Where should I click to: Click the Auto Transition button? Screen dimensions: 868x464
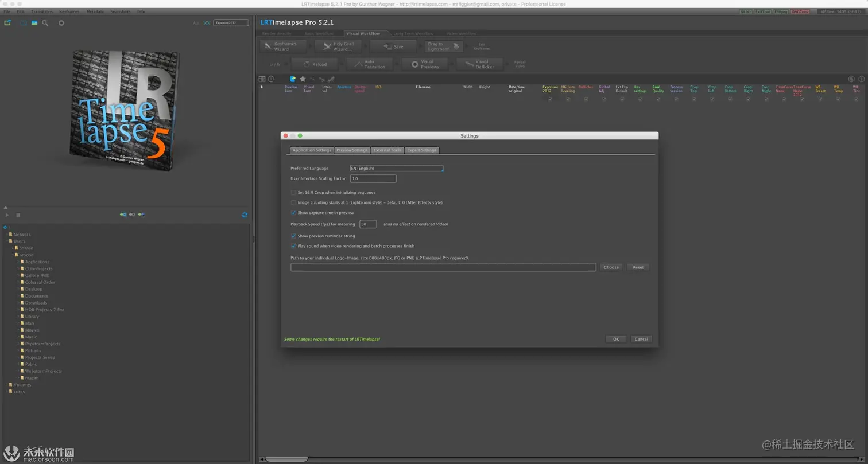[x=370, y=64]
